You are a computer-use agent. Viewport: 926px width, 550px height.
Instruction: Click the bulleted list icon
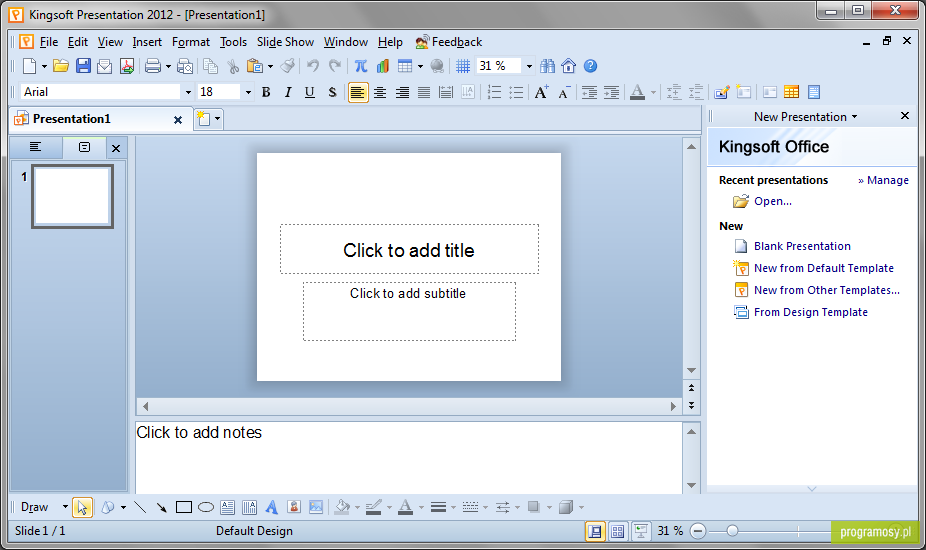coord(516,92)
